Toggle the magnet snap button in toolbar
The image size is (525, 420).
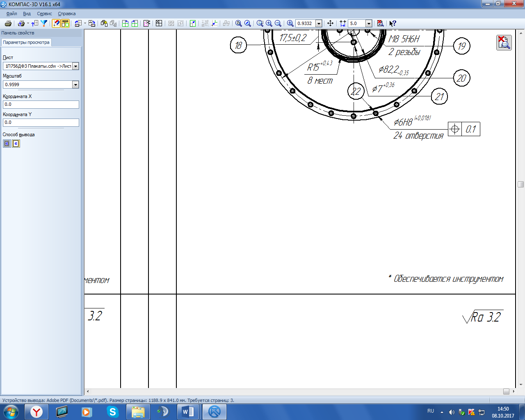point(56,23)
